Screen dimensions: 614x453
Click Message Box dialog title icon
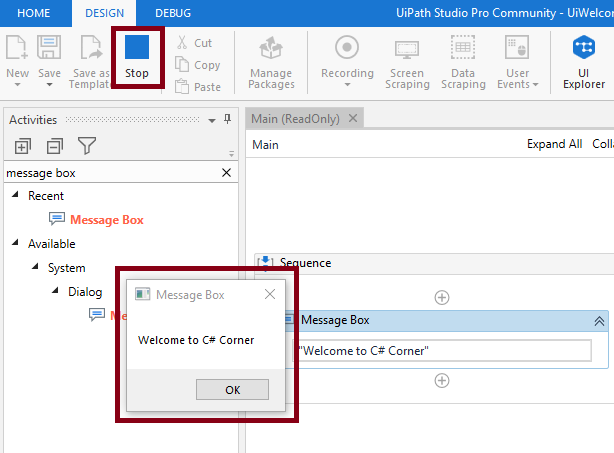[x=143, y=294]
